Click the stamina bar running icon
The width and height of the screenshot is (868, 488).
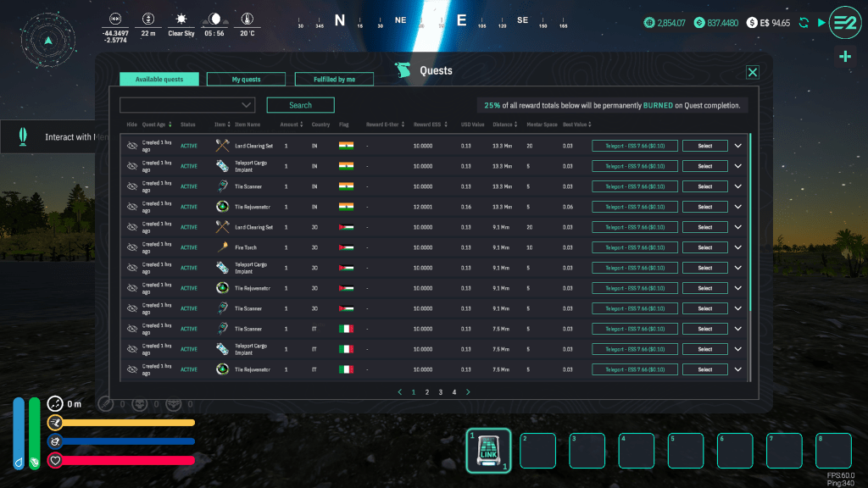[x=55, y=423]
